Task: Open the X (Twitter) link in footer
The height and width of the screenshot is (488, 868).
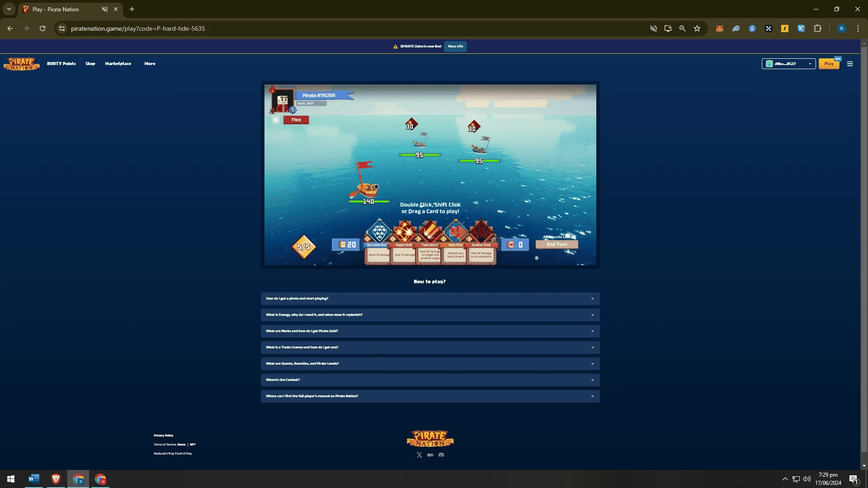Action: point(419,455)
